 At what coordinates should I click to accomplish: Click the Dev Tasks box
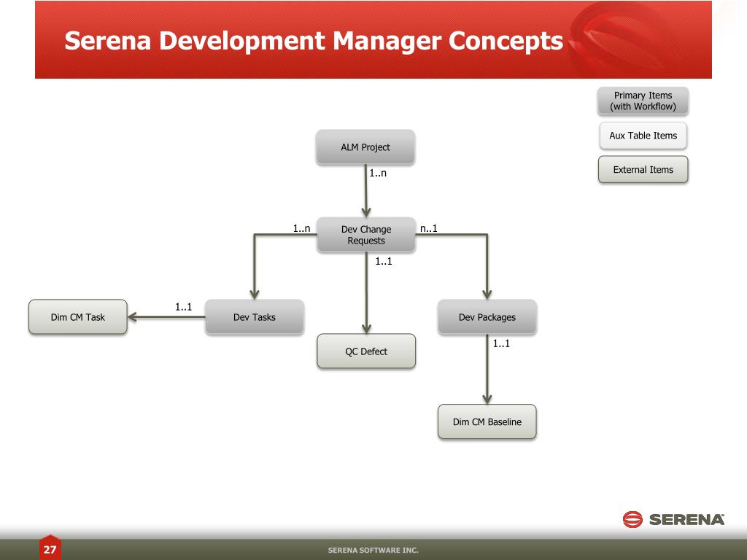click(255, 317)
